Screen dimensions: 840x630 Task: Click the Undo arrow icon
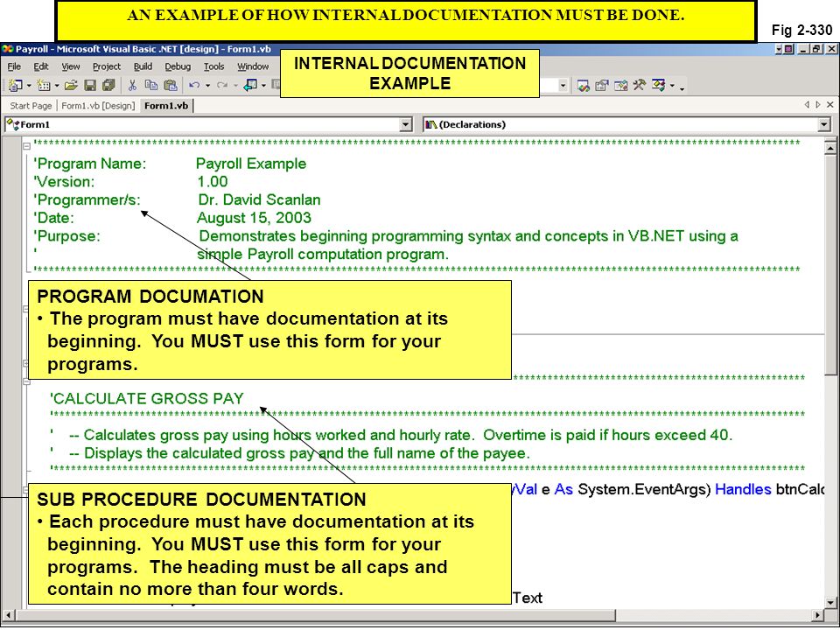click(x=194, y=85)
